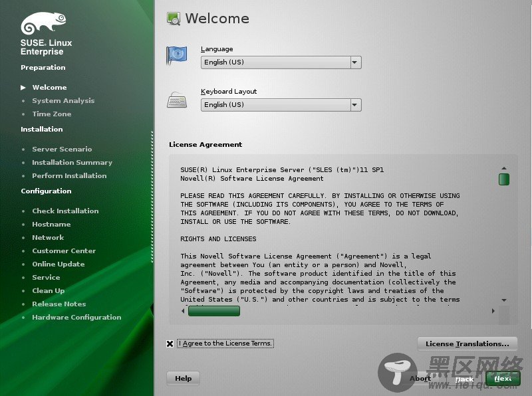This screenshot has height=396, width=532.
Task: Click the Check Installation step
Action: [x=65, y=211]
